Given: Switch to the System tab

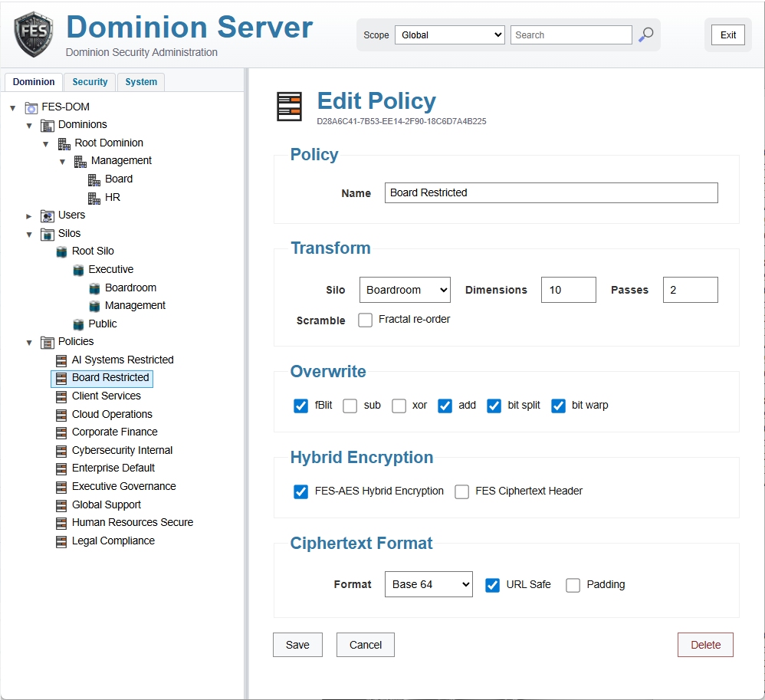Looking at the screenshot, I should tap(141, 82).
